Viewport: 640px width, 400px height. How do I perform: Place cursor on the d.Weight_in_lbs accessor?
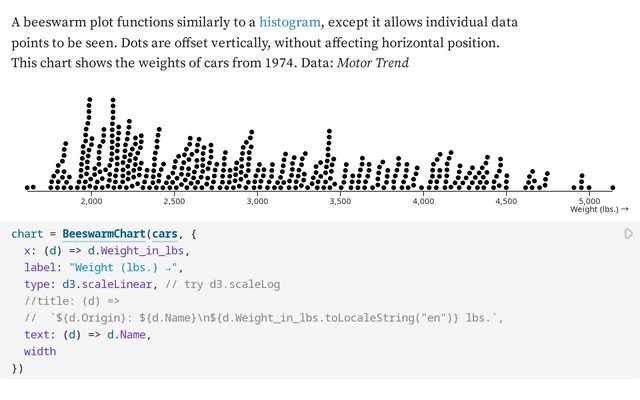(x=136, y=251)
